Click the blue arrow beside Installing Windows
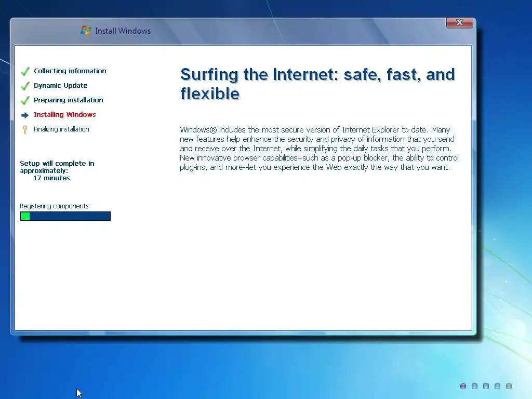Image resolution: width=532 pixels, height=399 pixels. coord(25,115)
